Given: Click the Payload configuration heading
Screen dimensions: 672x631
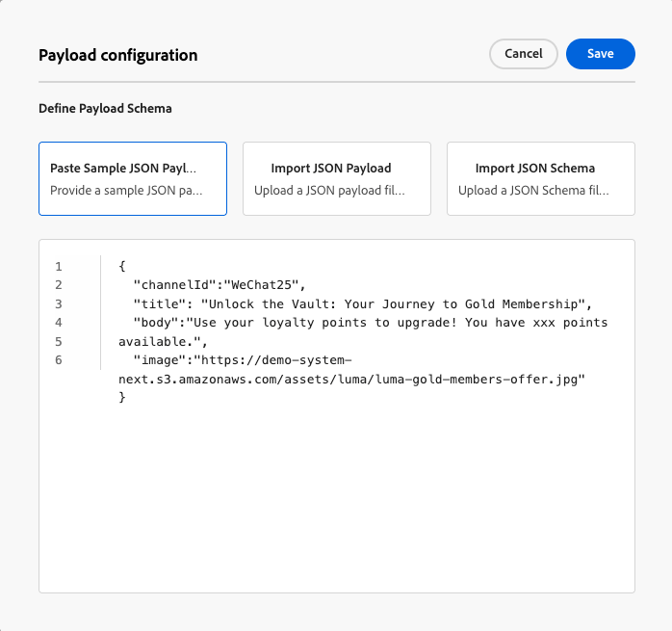Looking at the screenshot, I should tap(118, 55).
